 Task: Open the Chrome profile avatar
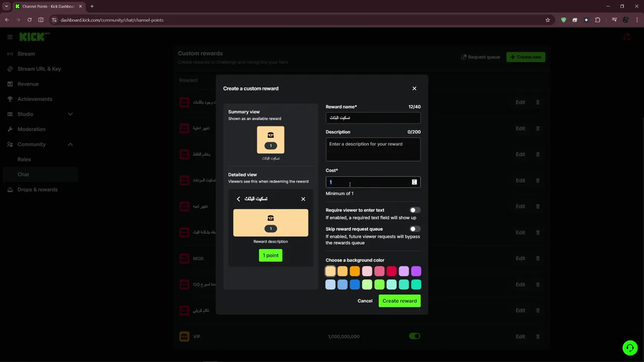(x=626, y=20)
